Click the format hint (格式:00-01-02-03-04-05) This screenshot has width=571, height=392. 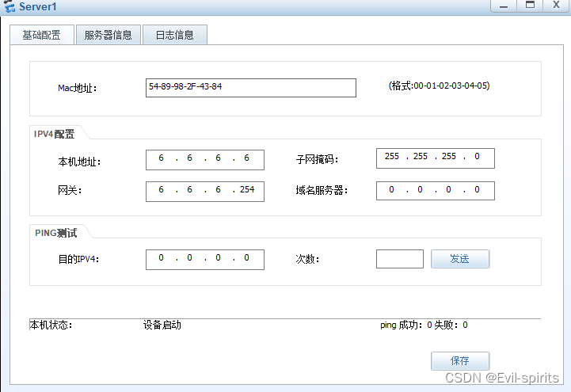click(x=440, y=86)
